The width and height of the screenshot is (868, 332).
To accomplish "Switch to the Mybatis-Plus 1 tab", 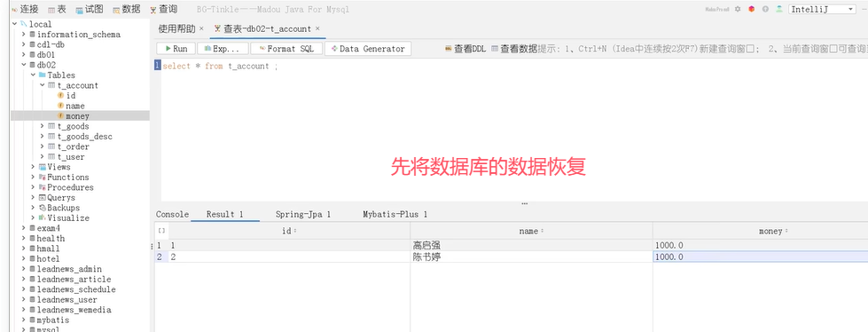I will [x=395, y=215].
